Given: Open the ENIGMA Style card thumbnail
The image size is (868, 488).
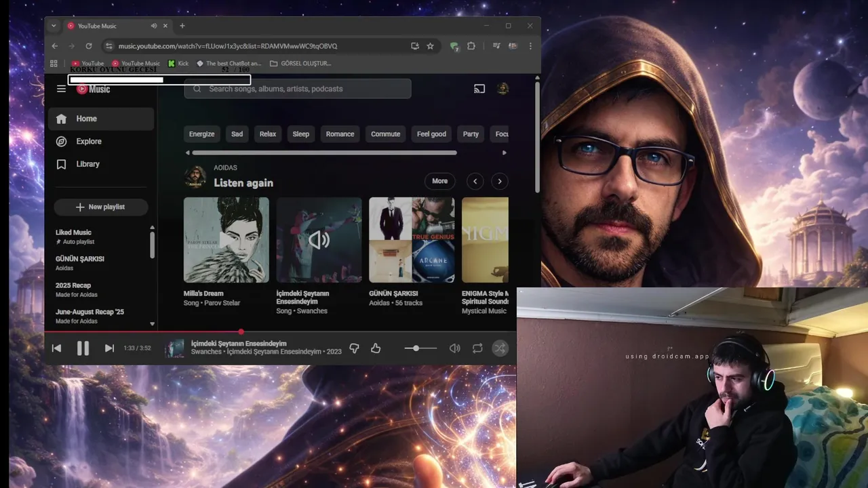Looking at the screenshot, I should tap(485, 240).
